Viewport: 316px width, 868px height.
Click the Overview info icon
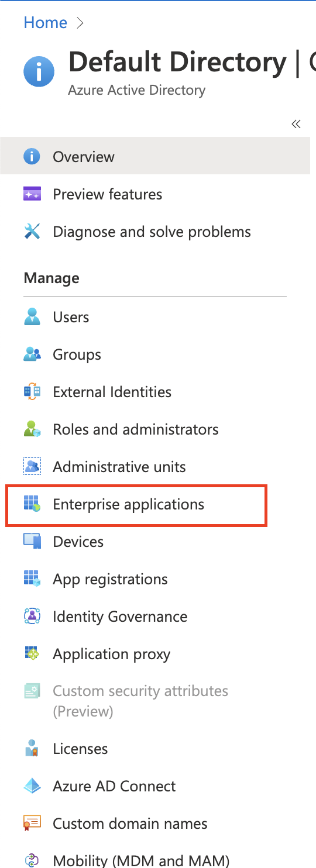point(32,157)
